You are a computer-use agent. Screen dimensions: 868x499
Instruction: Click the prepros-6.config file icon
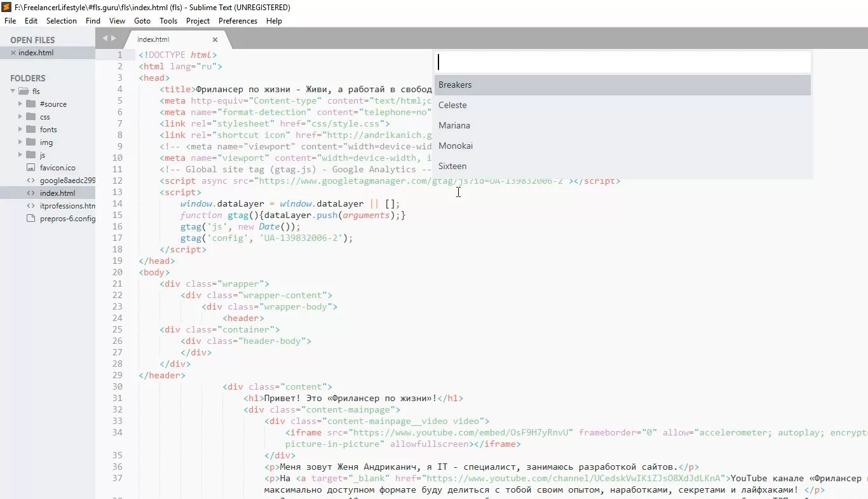[31, 218]
